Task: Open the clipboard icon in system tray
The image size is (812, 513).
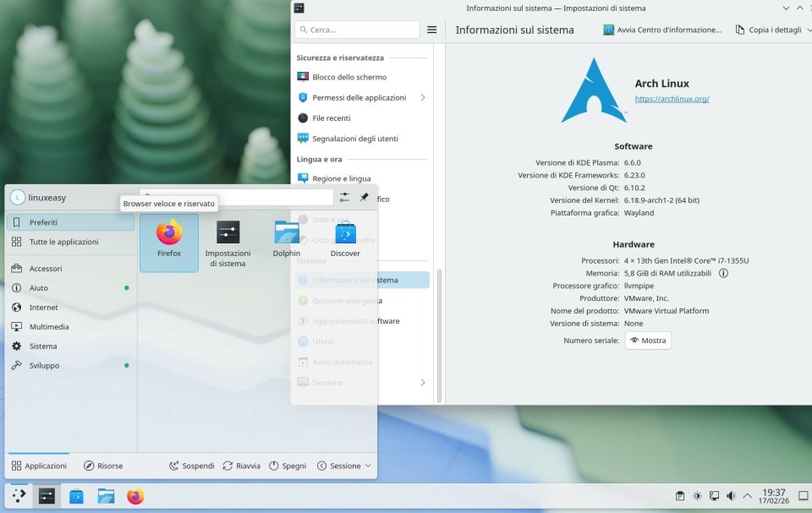Action: point(680,496)
